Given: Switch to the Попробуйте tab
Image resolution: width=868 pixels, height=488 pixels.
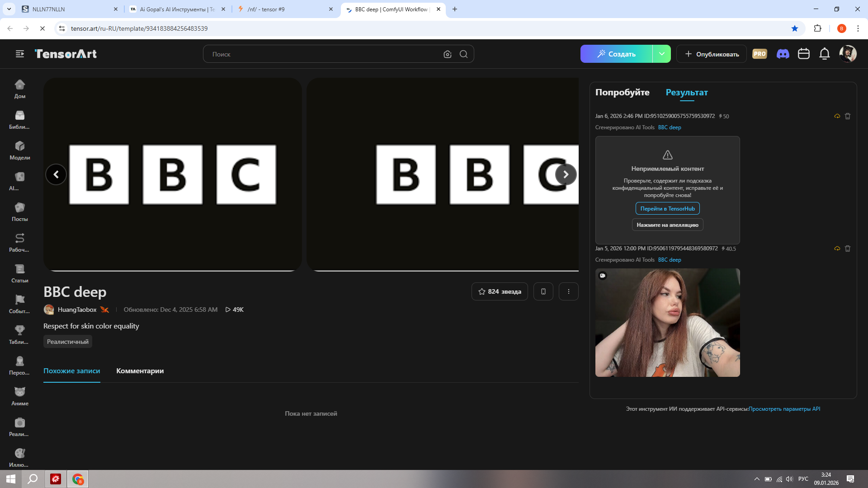Looking at the screenshot, I should [x=622, y=92].
